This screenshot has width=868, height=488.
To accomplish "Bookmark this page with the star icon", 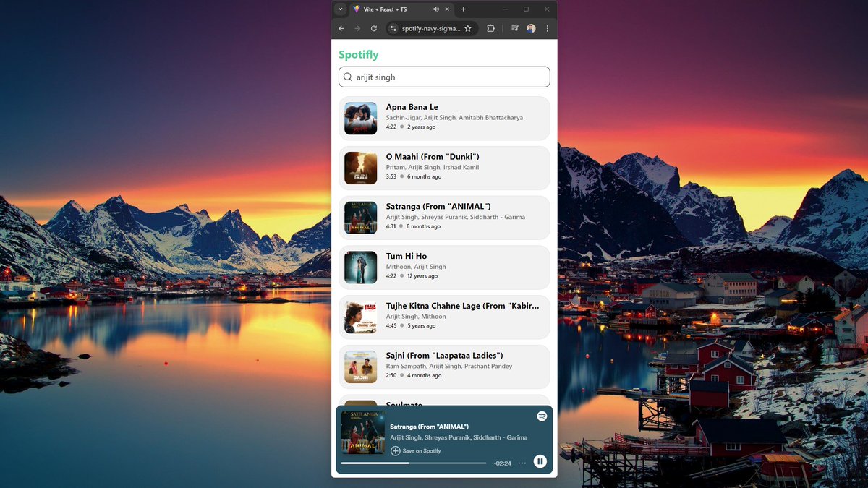I will point(468,28).
